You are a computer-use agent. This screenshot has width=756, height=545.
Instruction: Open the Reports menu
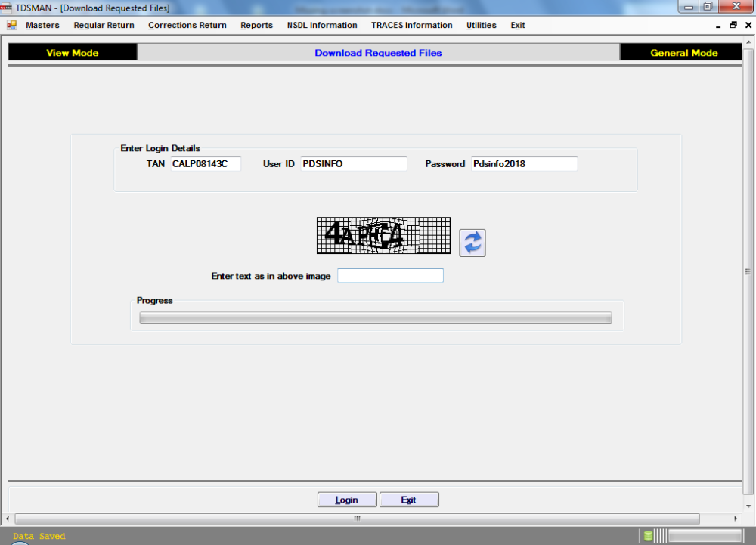pyautogui.click(x=256, y=25)
